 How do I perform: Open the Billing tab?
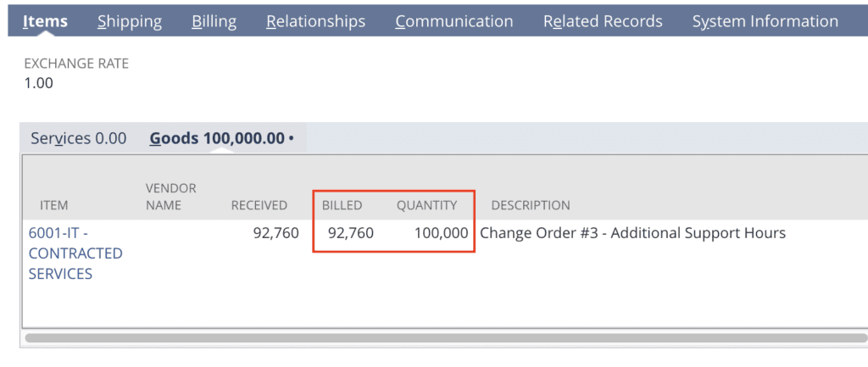[214, 21]
